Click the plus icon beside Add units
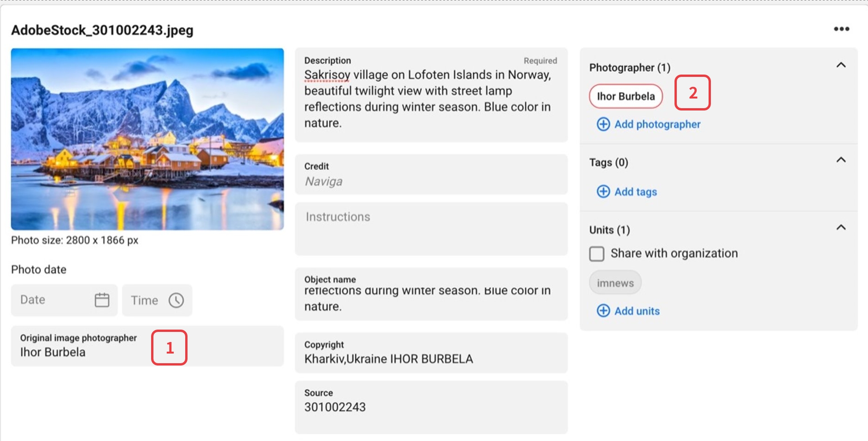The width and height of the screenshot is (868, 441). (x=603, y=311)
